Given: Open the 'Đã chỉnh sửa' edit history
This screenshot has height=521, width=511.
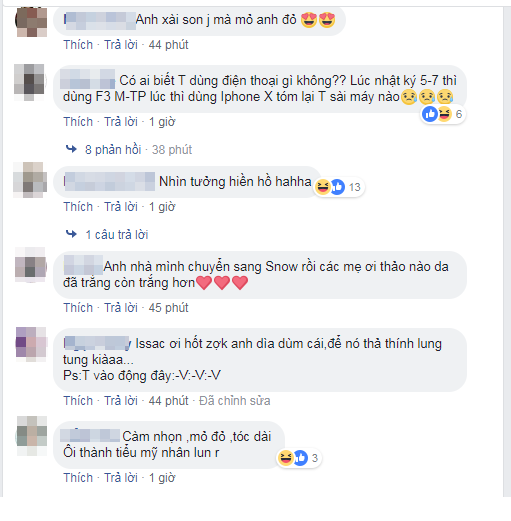Looking at the screenshot, I should coord(235,401).
